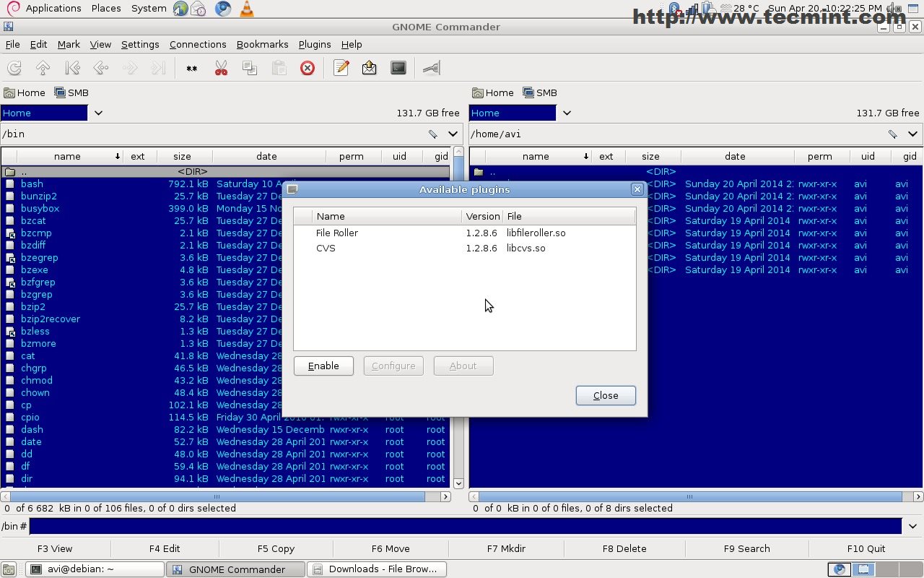Viewport: 924px width, 578px height.
Task: Launch VLC from the top panel
Action: [x=246, y=9]
